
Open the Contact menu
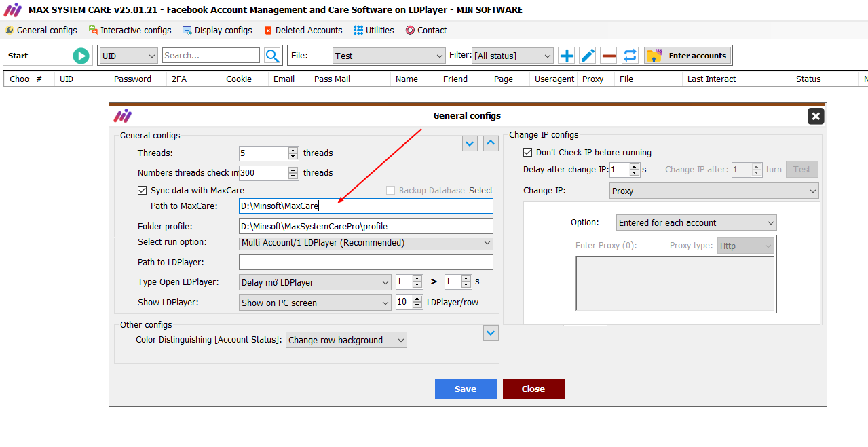(x=426, y=30)
